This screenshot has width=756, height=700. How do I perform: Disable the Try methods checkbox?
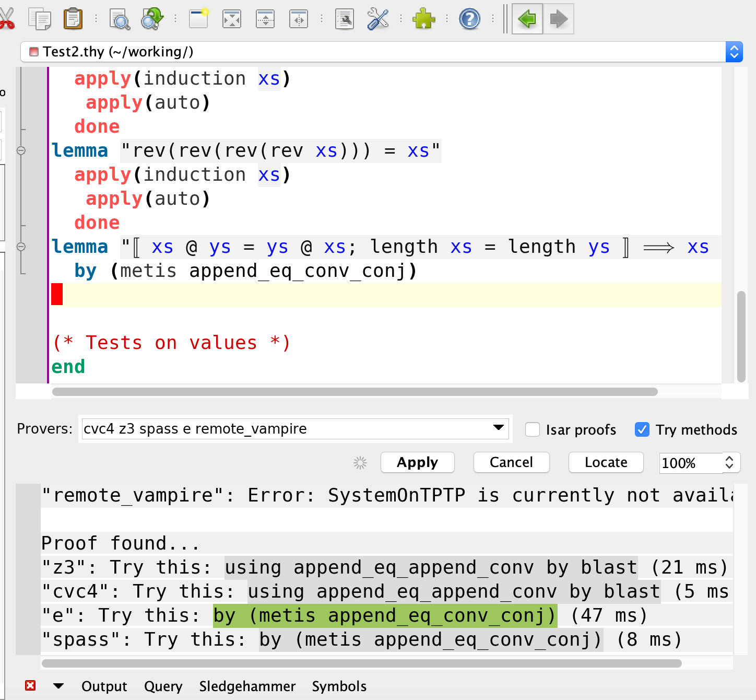(641, 429)
